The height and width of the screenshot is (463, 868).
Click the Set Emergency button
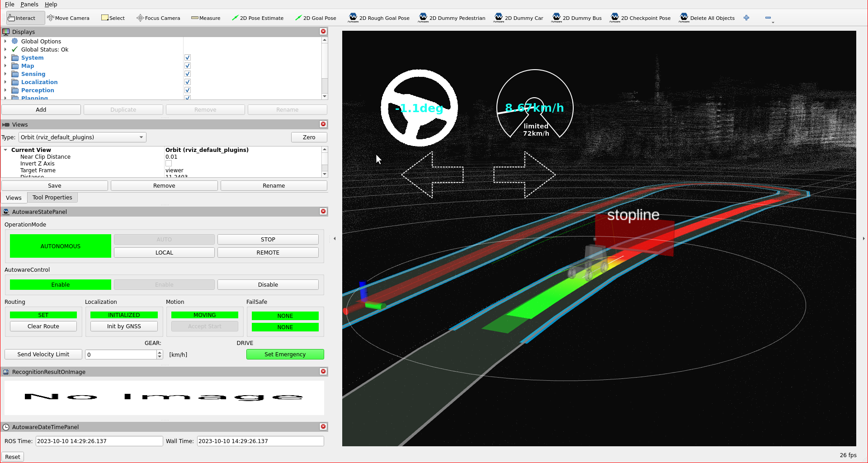285,354
